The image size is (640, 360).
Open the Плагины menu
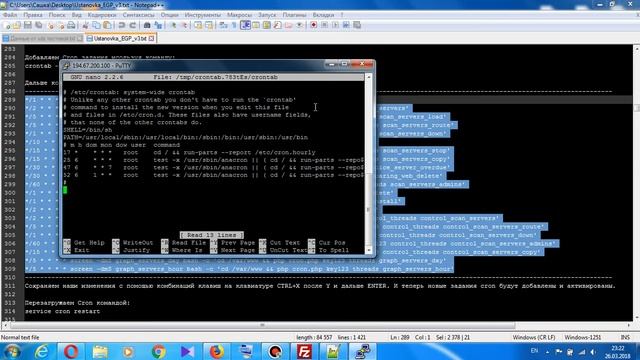[x=294, y=15]
